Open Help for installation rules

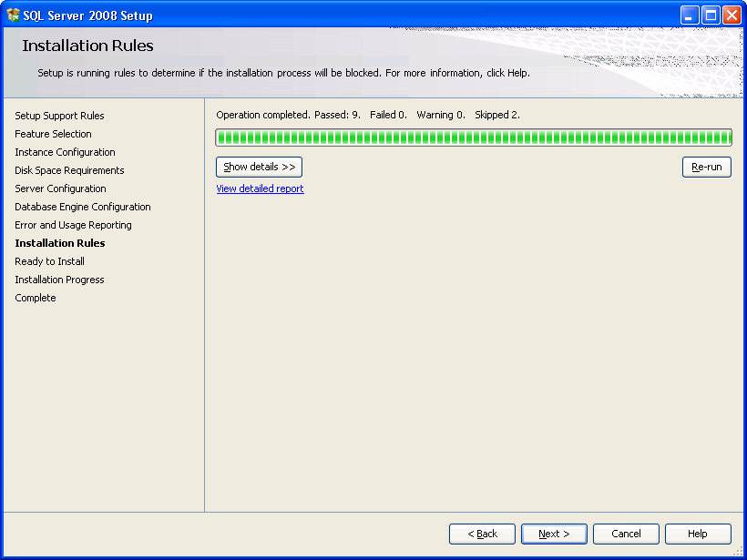pos(698,534)
